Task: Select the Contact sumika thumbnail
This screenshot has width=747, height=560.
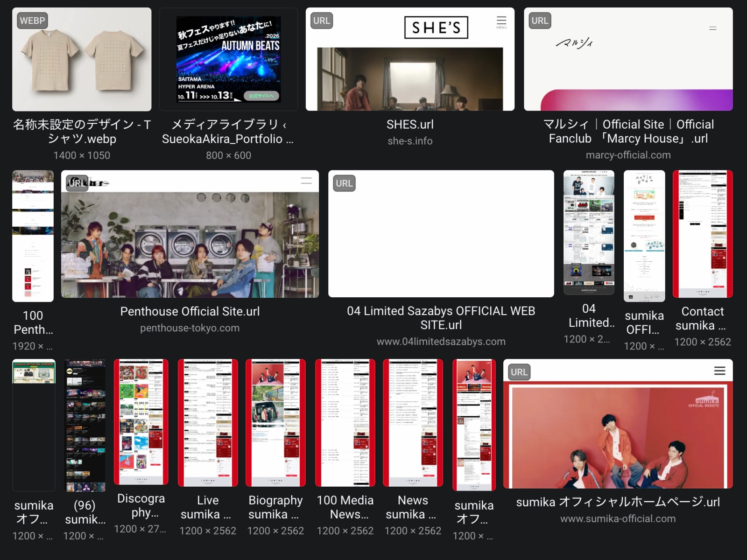Action: coord(702,233)
